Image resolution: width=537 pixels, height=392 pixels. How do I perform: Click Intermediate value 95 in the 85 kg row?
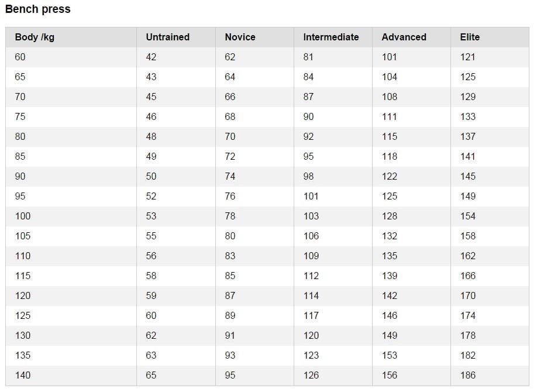[308, 156]
